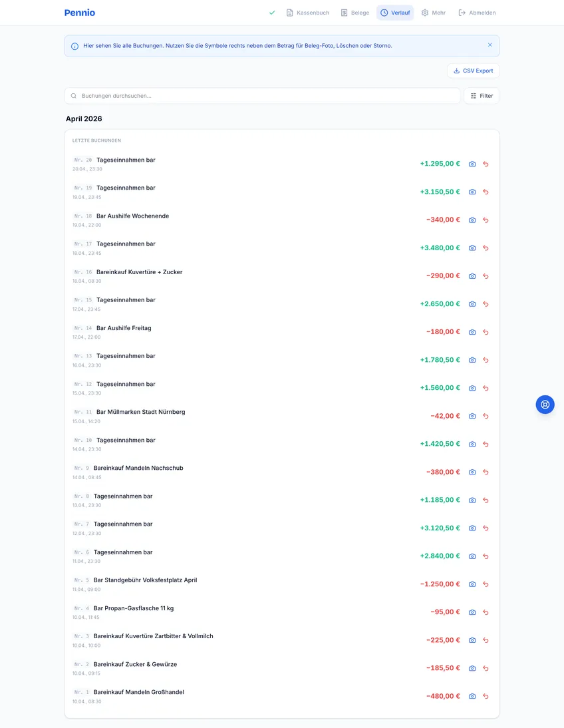Click the green checkmark status icon
Image resolution: width=564 pixels, height=728 pixels.
coord(272,13)
